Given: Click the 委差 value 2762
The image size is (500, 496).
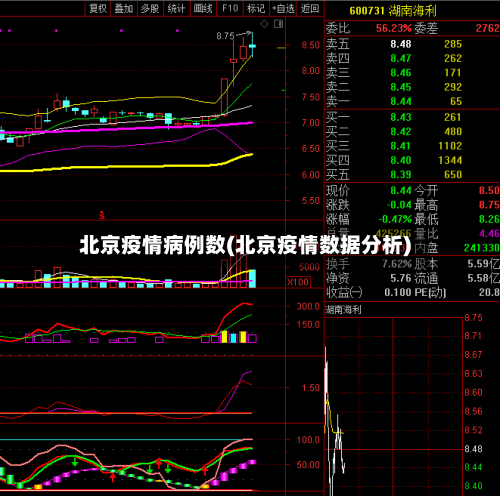Looking at the screenshot, I should [x=487, y=28].
